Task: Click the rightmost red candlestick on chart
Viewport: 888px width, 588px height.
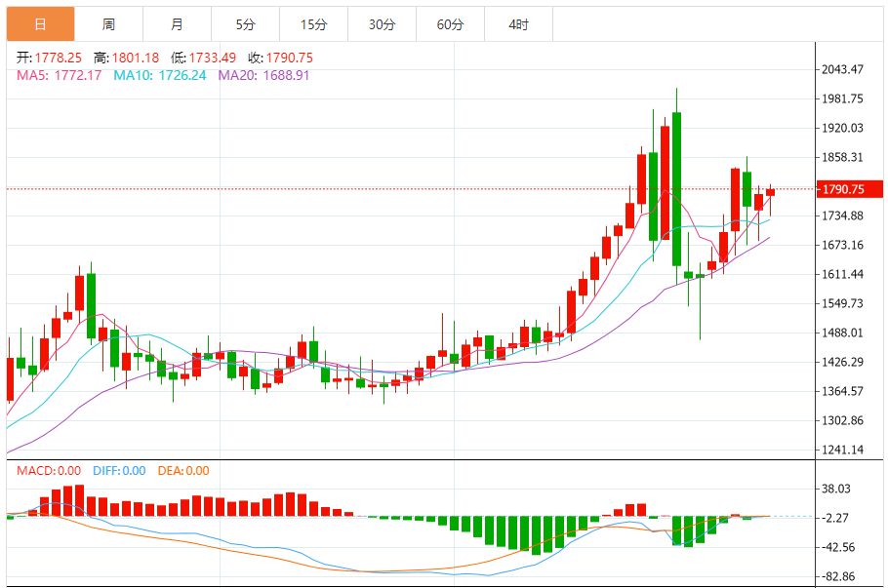Action: [x=770, y=192]
